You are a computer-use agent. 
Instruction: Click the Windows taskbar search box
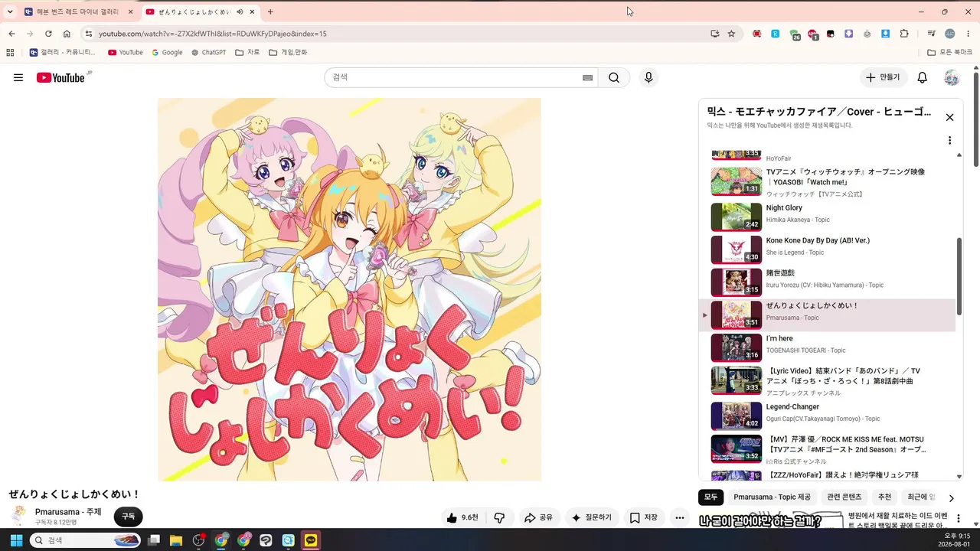[87, 540]
